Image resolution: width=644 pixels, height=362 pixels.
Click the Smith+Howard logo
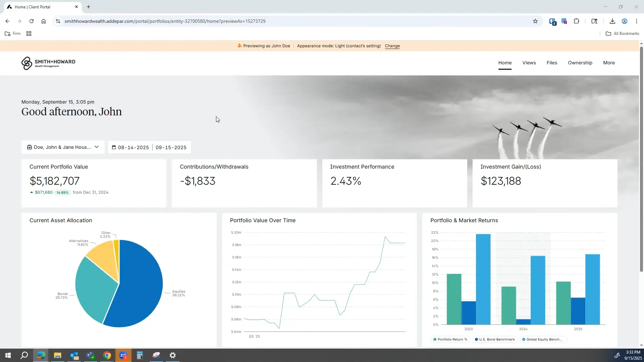[x=48, y=63]
